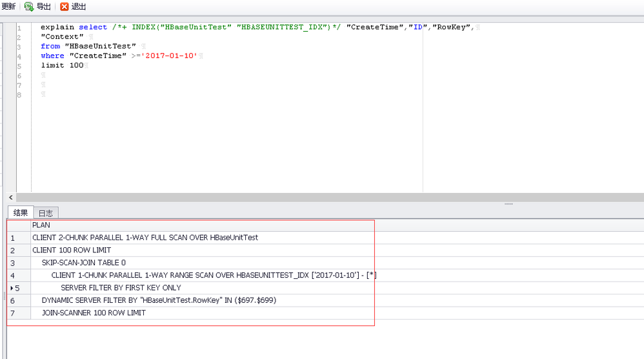Click the "Context" text on line 2
The width and height of the screenshot is (644, 359).
pos(62,37)
